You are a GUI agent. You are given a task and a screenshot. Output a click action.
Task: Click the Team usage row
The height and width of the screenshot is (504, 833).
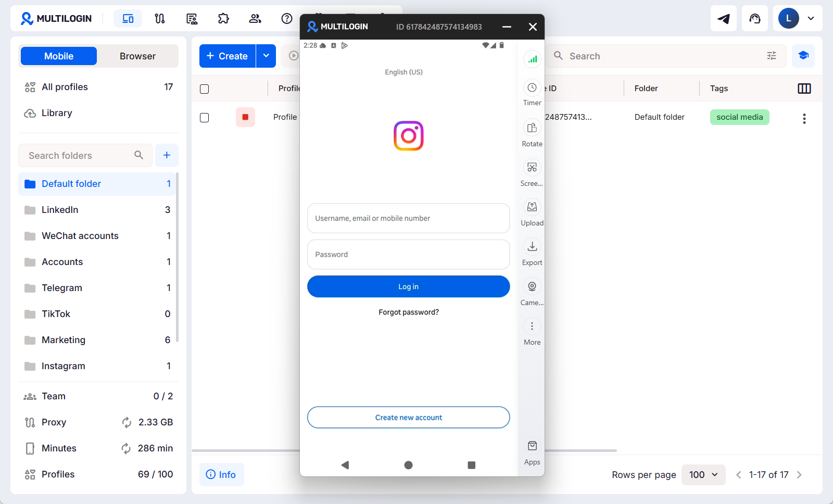98,396
